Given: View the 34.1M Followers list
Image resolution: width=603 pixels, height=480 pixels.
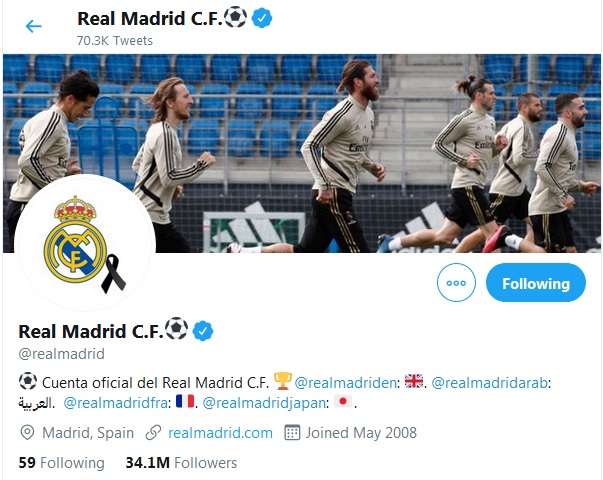Looking at the screenshot, I should click(181, 462).
